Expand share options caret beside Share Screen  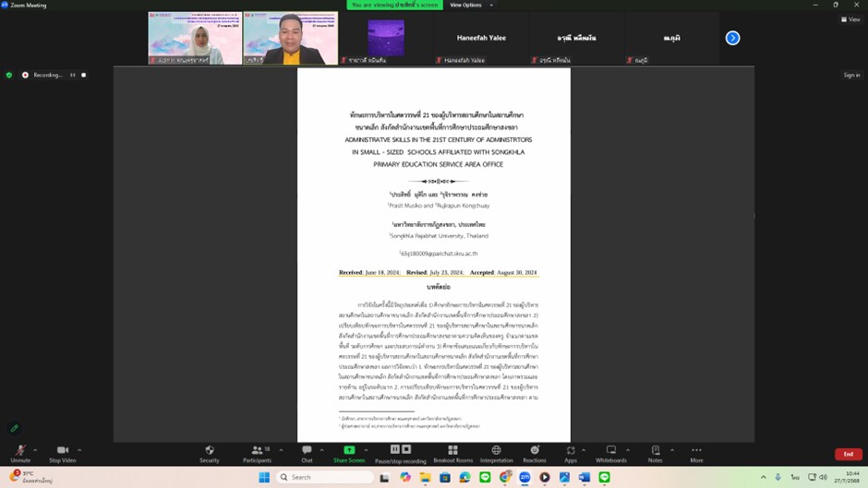(x=366, y=450)
